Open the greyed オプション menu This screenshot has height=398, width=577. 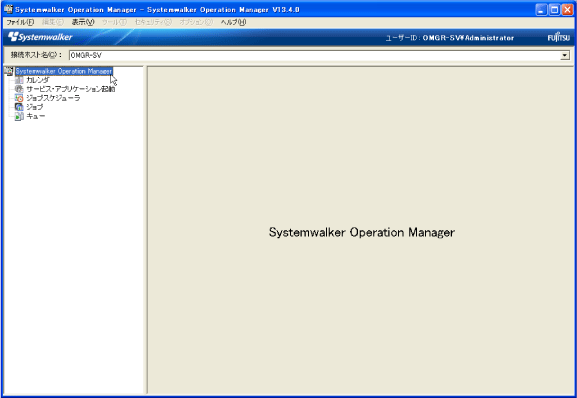coord(196,22)
